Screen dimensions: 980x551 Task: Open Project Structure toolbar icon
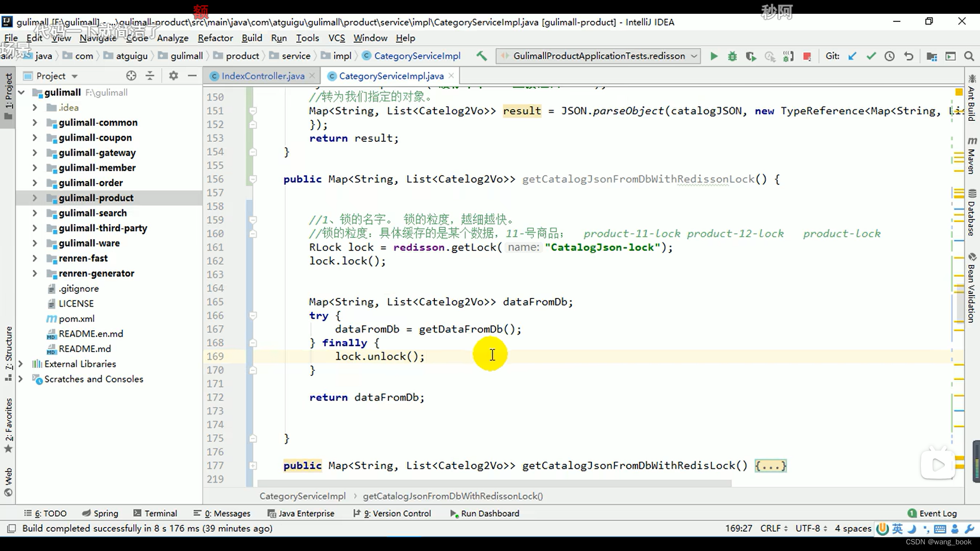pos(932,56)
